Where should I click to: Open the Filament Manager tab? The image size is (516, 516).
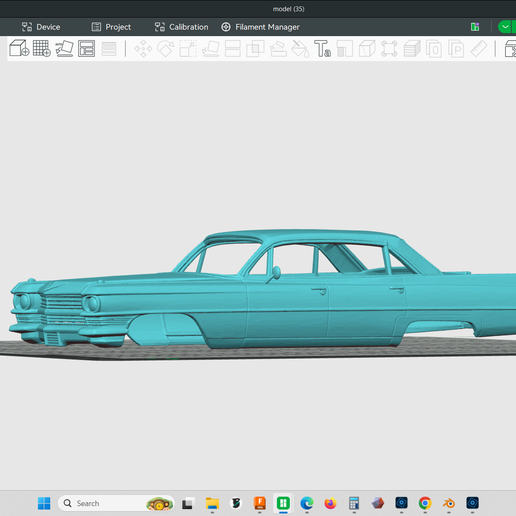[x=260, y=27]
